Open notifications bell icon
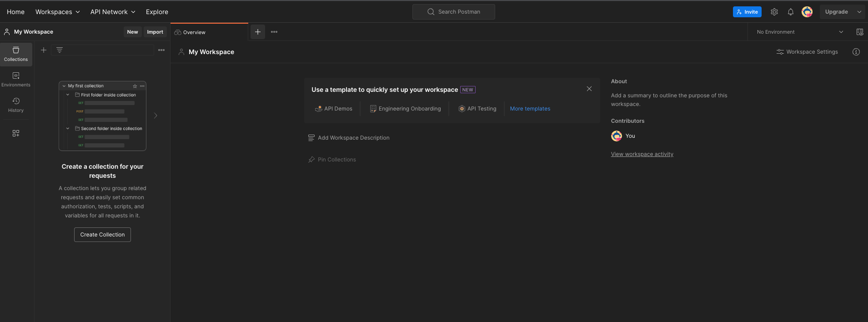The height and width of the screenshot is (322, 868). (791, 12)
